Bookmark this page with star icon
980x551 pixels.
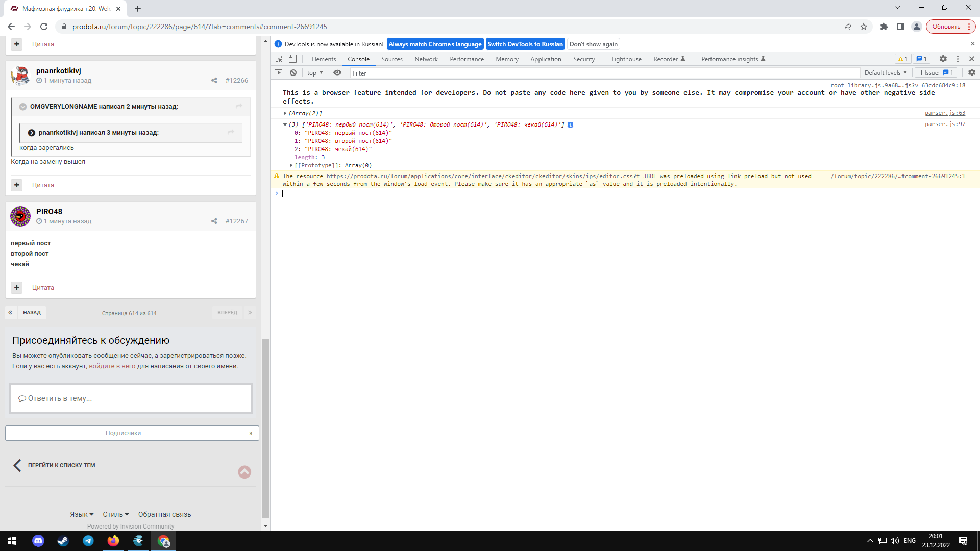point(864,27)
